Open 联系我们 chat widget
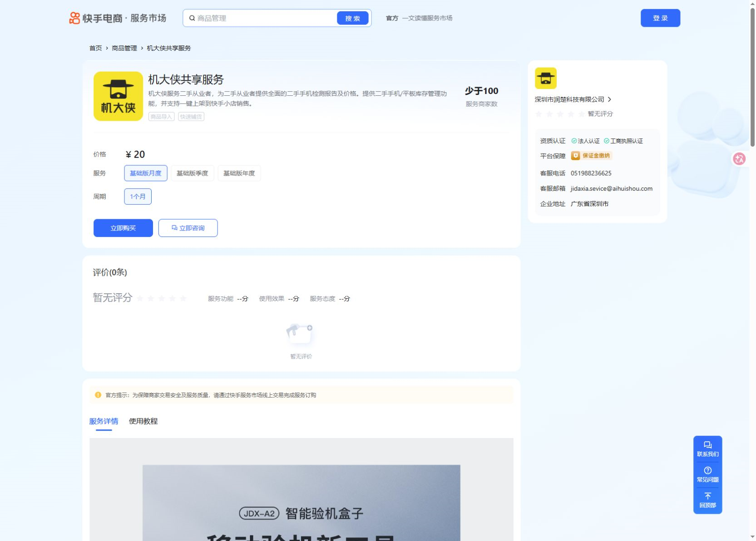This screenshot has height=541, width=756. 707,449
